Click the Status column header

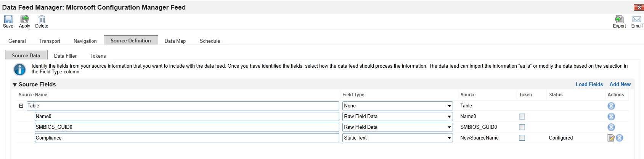556,95
